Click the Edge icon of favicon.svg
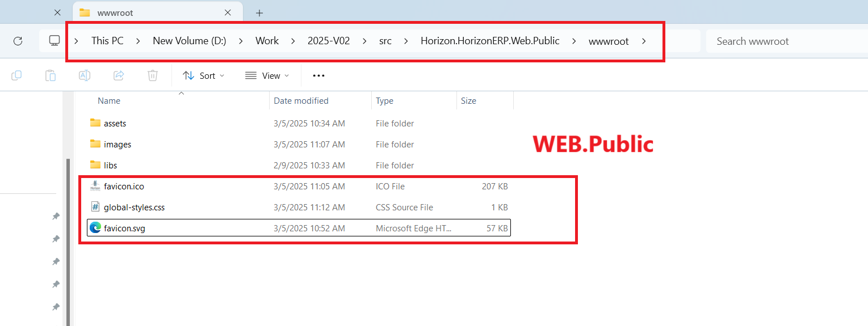The width and height of the screenshot is (868, 326). 95,228
